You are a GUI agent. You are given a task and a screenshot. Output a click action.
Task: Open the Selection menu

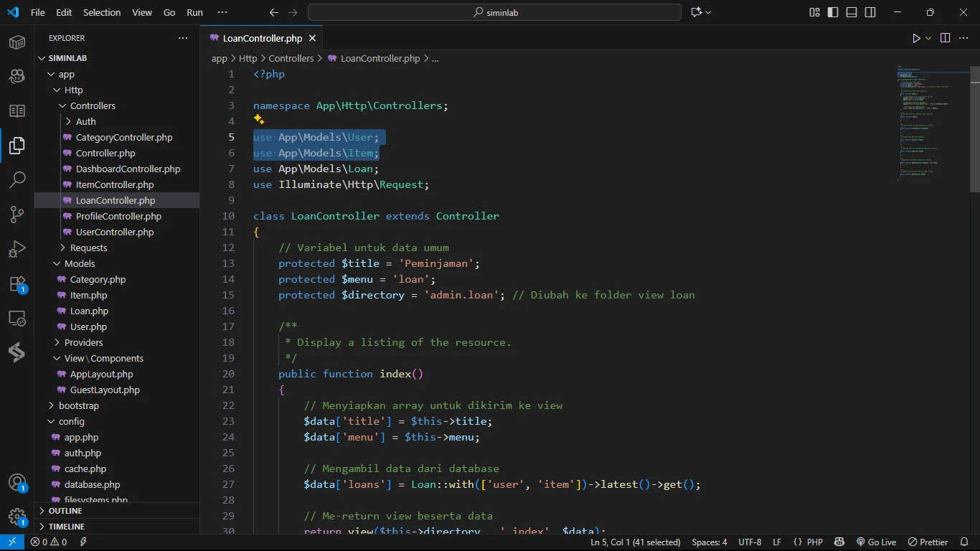point(102,12)
